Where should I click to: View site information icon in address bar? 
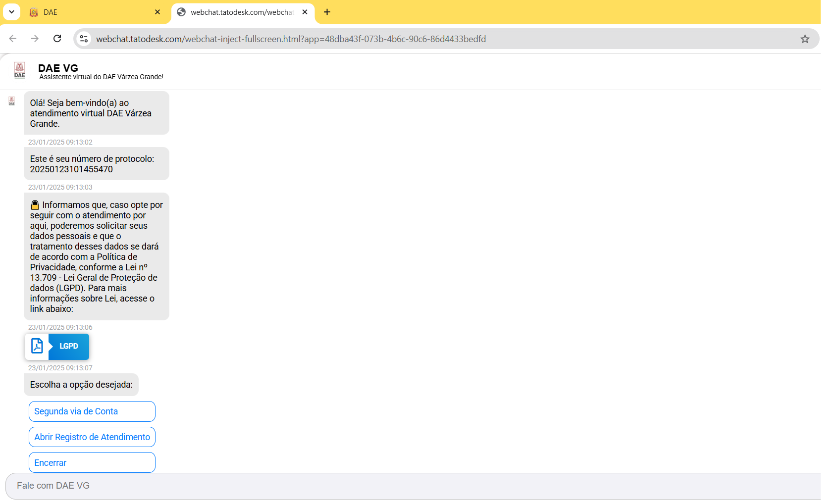84,39
